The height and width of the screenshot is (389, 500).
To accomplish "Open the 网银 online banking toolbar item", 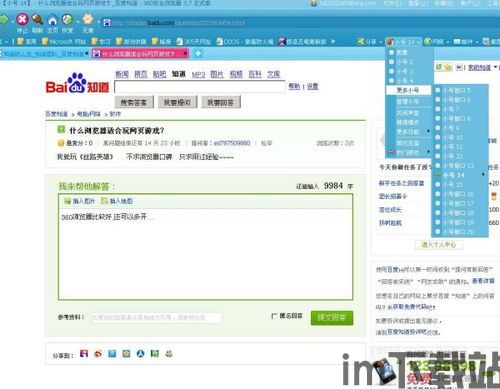I will coord(434,42).
